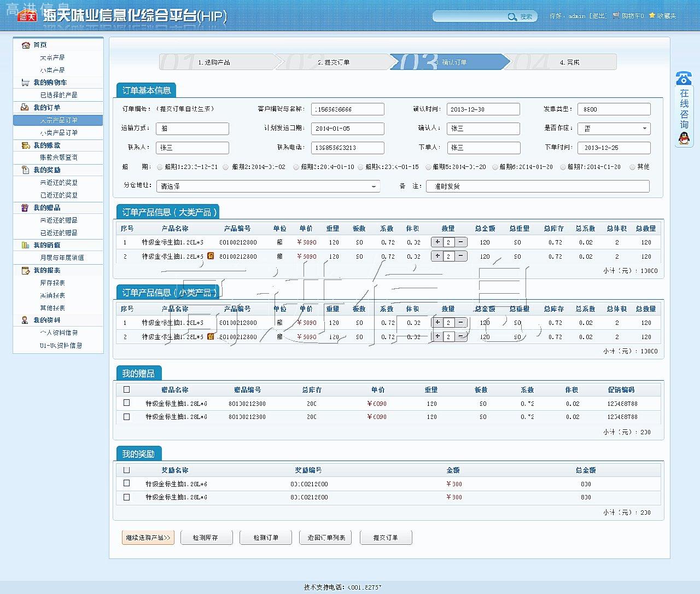The image size is (700, 594).
Task: Open the shopping cart (购物车) icon in header
Action: 616,16
